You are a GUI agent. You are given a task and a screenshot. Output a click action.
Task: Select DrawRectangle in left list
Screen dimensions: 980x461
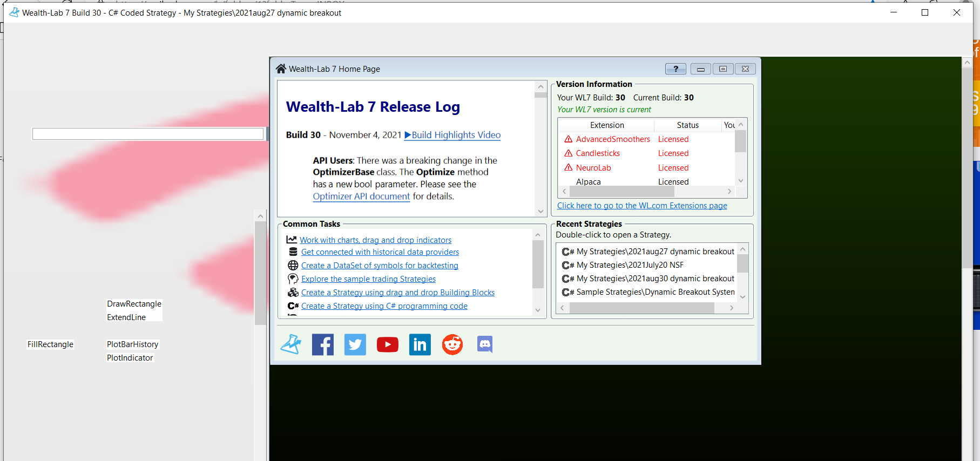(134, 303)
